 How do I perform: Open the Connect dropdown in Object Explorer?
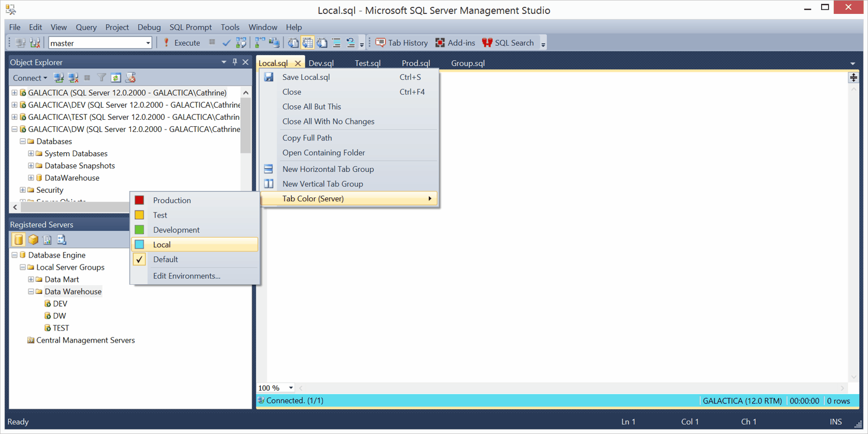coord(30,78)
